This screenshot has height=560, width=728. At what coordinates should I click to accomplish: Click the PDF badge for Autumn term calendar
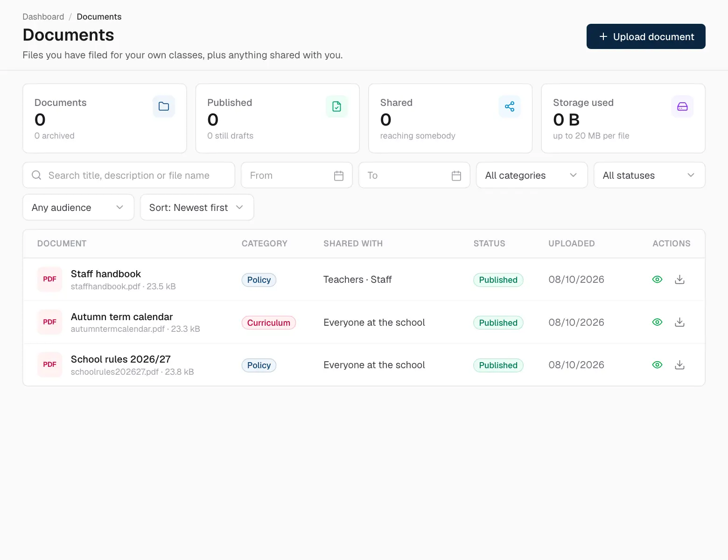click(49, 322)
